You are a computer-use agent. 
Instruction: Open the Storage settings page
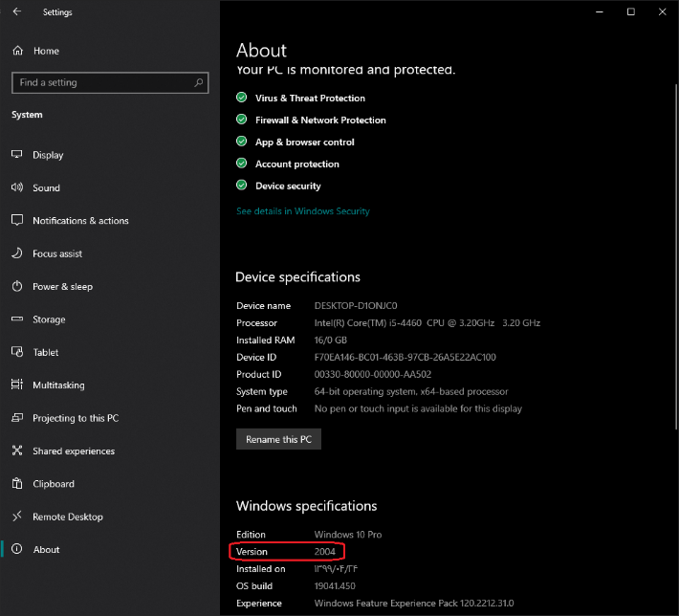pyautogui.click(x=49, y=319)
